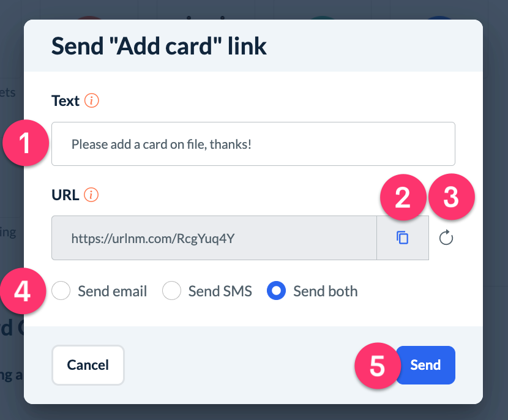Click the bold URL field label
Image resolution: width=508 pixels, height=420 pixels.
click(65, 195)
